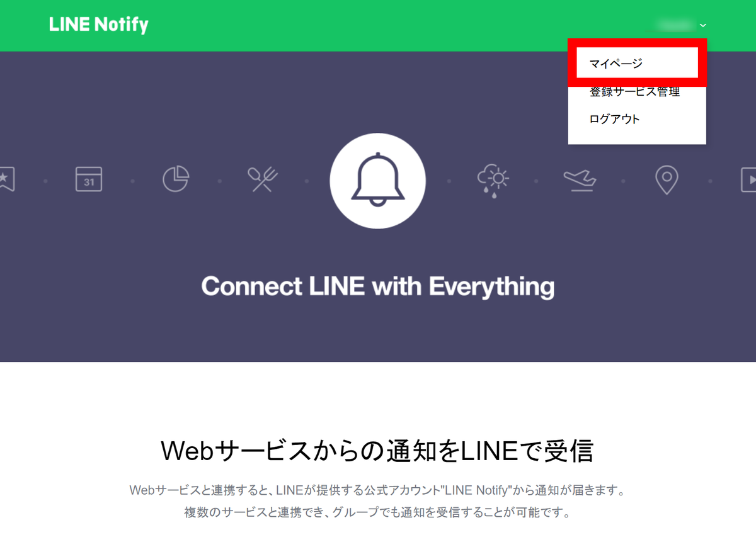Click the Connect LINE with Everything headline
Image resolution: width=756 pixels, height=547 pixels.
pos(378,286)
